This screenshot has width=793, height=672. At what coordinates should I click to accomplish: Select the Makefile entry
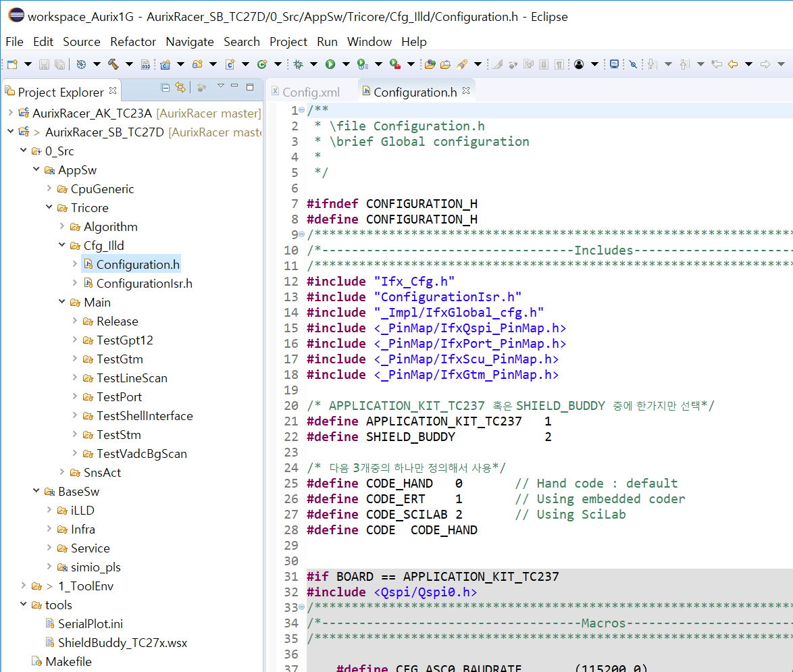coord(68,661)
